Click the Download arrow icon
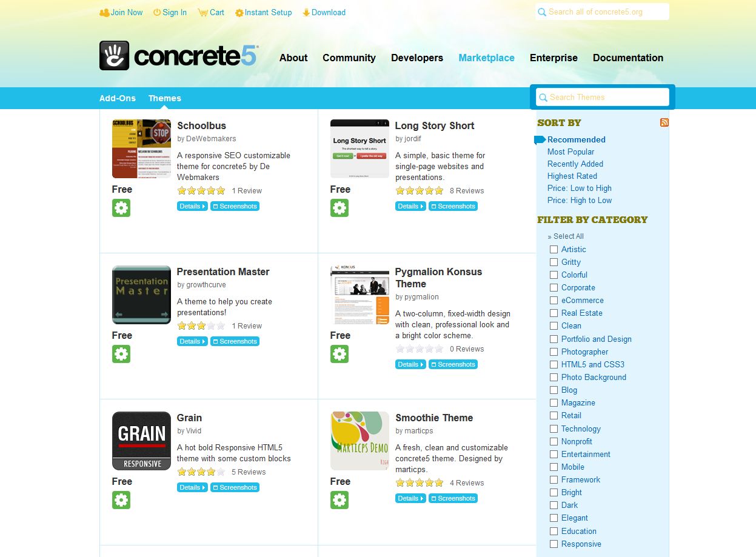The width and height of the screenshot is (756, 557). [x=306, y=13]
